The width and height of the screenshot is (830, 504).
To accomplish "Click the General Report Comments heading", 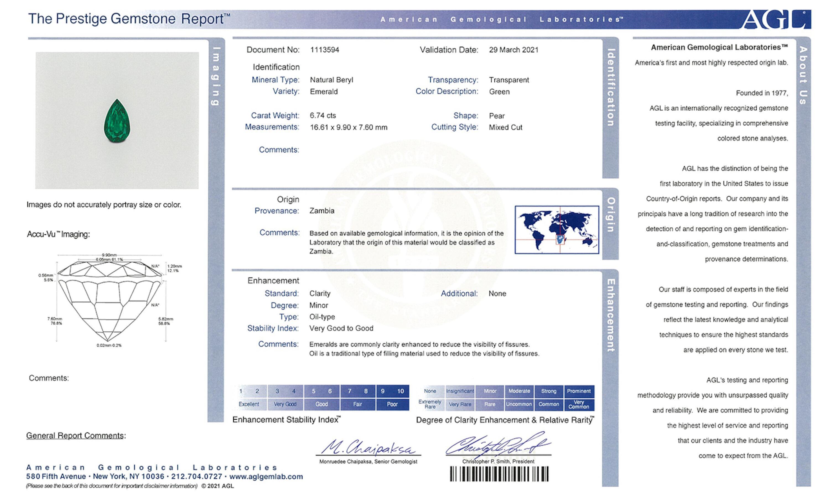I will [x=76, y=435].
